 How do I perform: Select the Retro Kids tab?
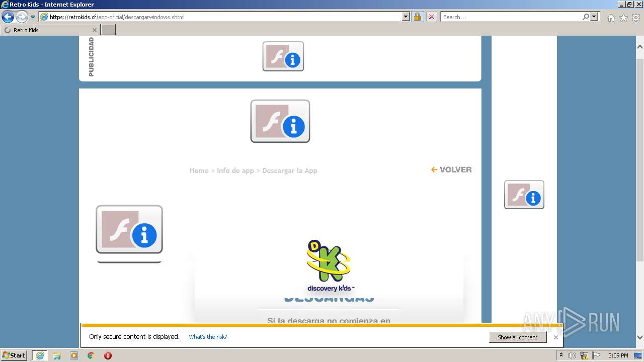(50, 30)
